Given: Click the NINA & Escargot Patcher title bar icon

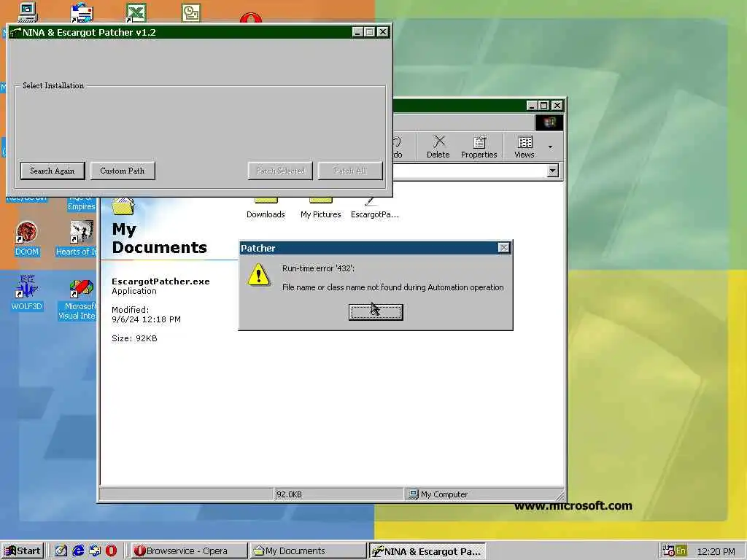Looking at the screenshot, I should (15, 32).
